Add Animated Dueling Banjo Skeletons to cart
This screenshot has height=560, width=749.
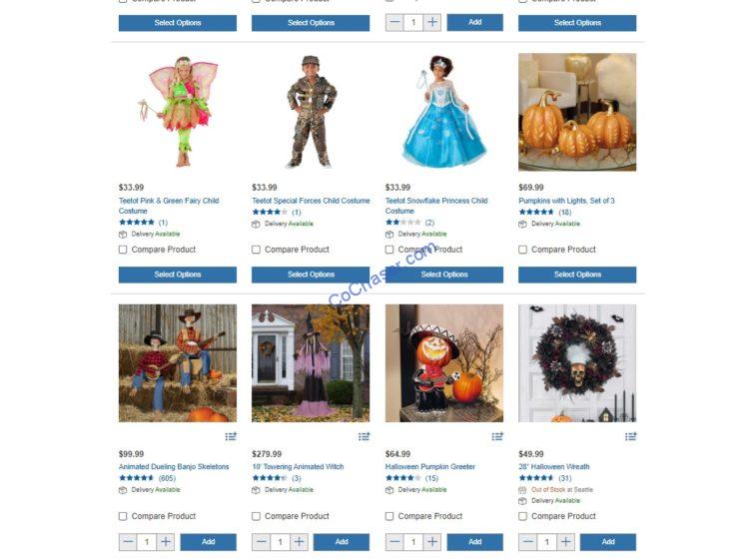point(209,542)
